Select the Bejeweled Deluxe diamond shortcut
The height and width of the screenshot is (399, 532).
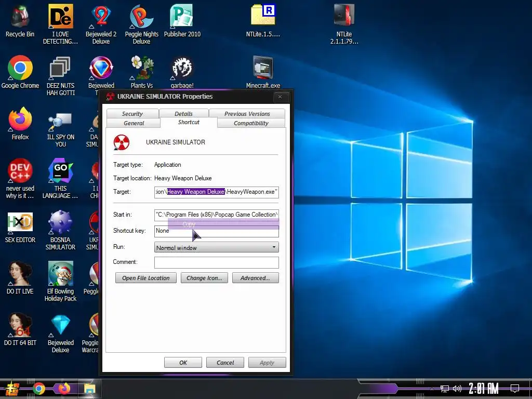60,333
